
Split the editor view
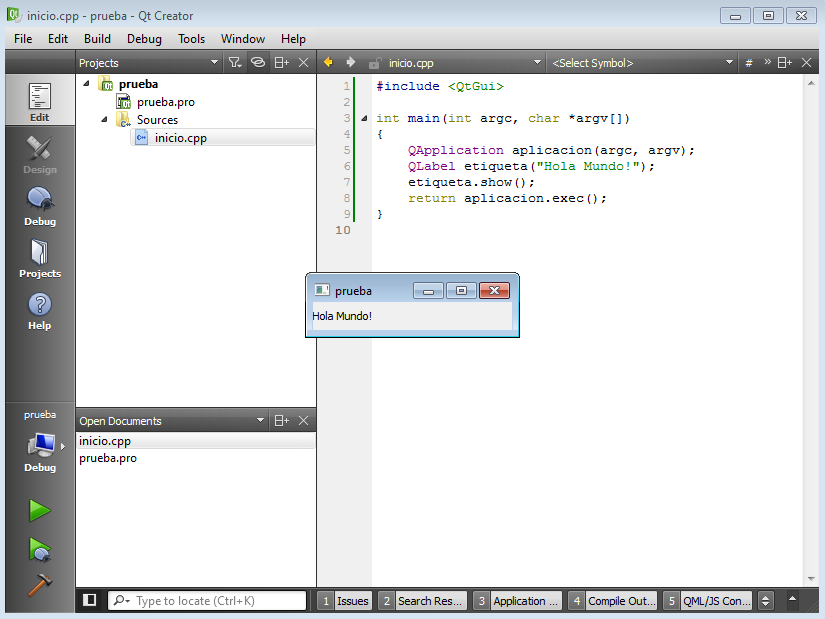[x=784, y=63]
